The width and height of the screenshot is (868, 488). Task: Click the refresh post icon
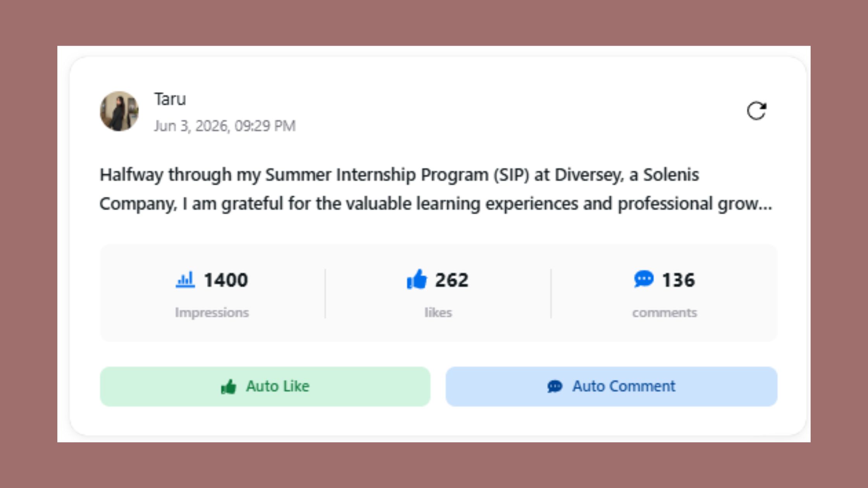coord(756,111)
